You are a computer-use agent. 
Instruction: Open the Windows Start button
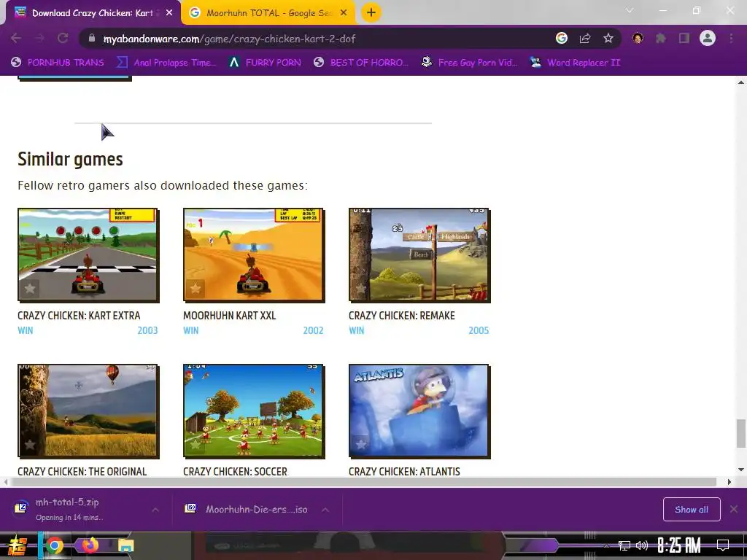[18, 545]
